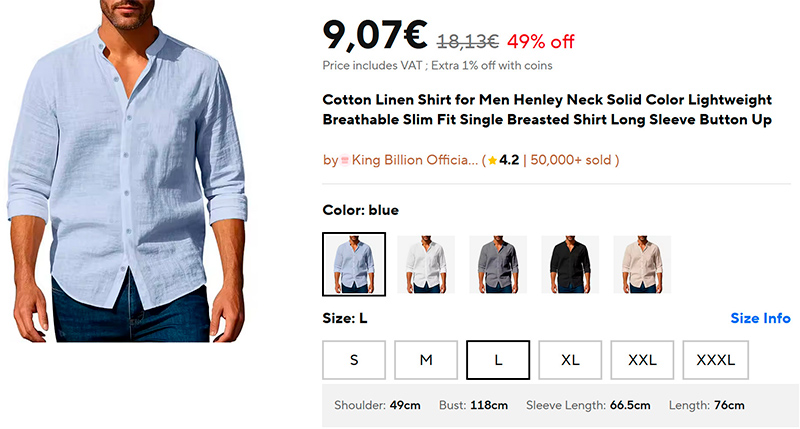
Task: Pick size XL
Action: point(570,360)
